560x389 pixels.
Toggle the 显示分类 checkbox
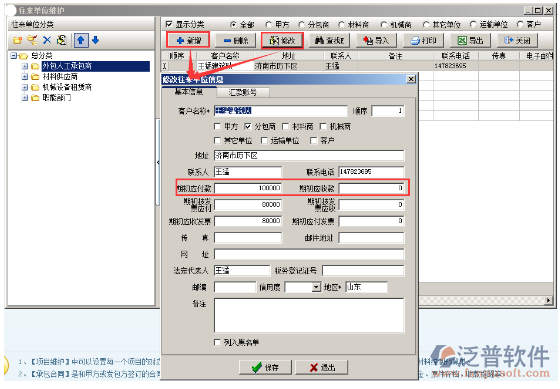click(169, 24)
